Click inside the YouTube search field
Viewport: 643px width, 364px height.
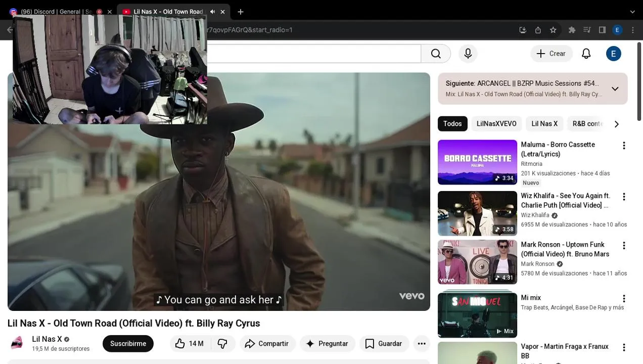(x=313, y=54)
